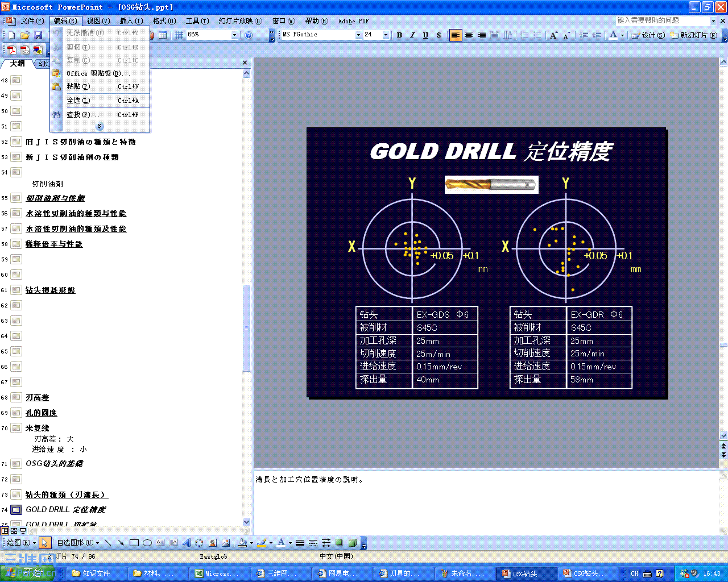
Task: Open the shadow style options
Action: click(x=339, y=543)
